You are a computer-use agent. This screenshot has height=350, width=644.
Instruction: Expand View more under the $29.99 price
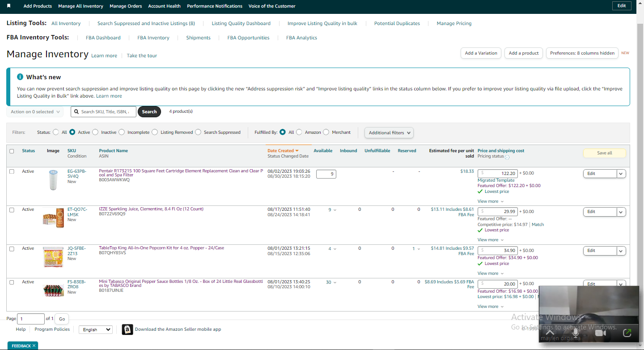pyautogui.click(x=490, y=240)
